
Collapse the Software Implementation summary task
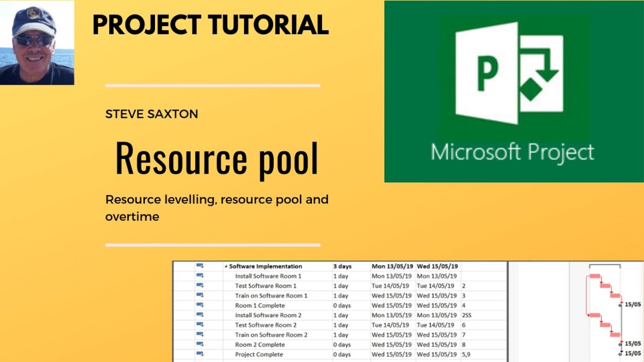click(x=226, y=266)
